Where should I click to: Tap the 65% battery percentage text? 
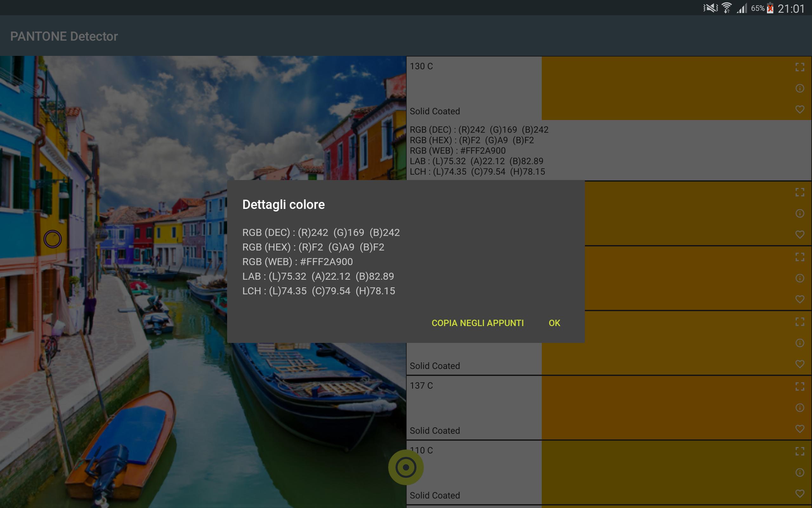tap(758, 8)
